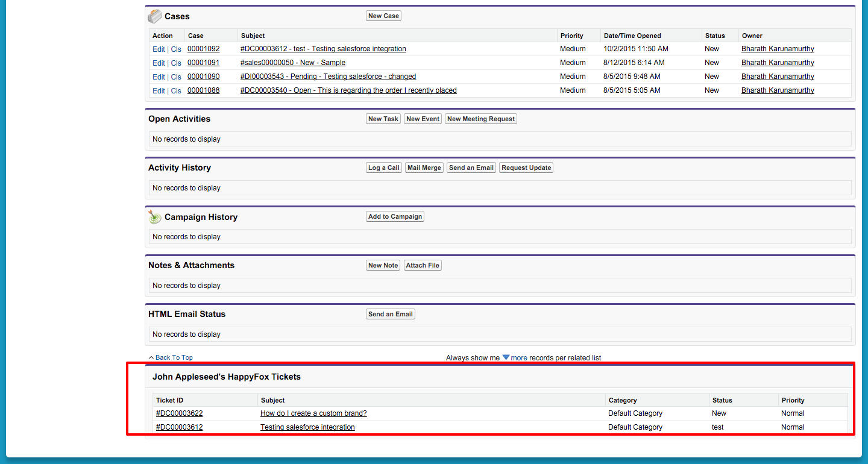Click the Cases table Owner column header
868x464 pixels.
coord(752,36)
